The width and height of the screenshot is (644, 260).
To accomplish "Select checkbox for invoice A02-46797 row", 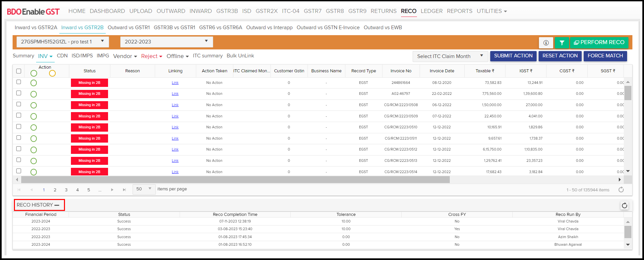I will tap(19, 93).
